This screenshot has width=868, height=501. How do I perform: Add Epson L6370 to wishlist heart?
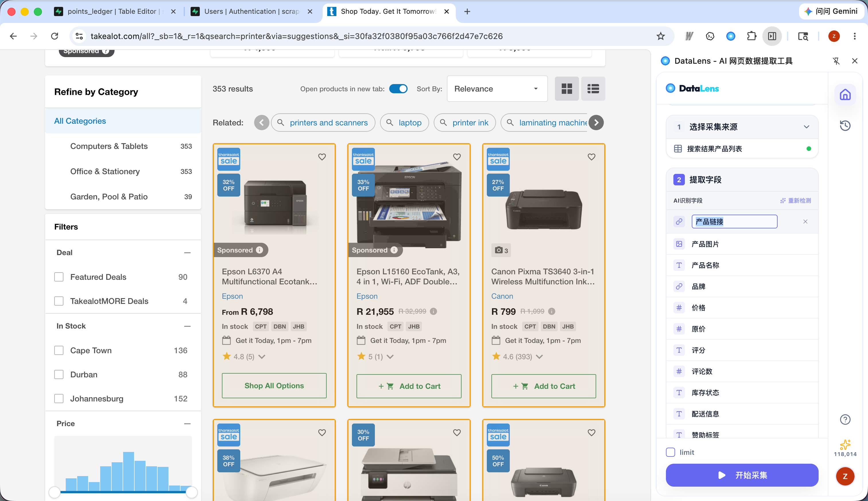point(322,157)
